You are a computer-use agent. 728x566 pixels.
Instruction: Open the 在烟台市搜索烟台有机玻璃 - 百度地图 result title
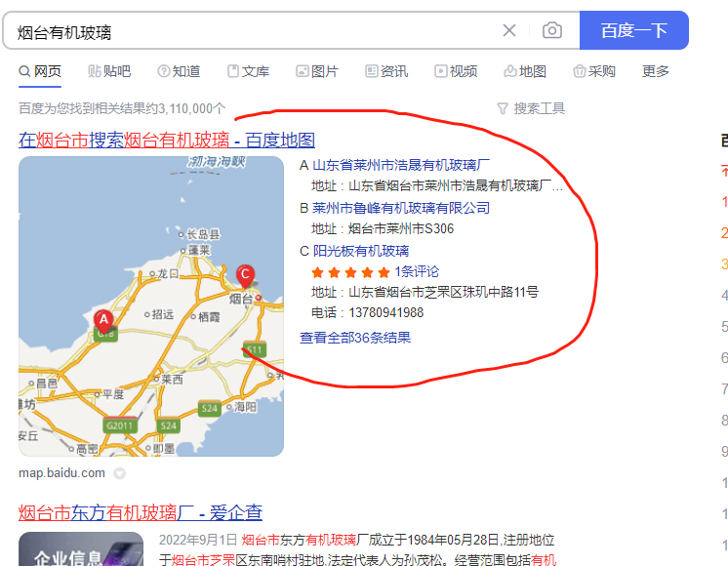tap(167, 140)
